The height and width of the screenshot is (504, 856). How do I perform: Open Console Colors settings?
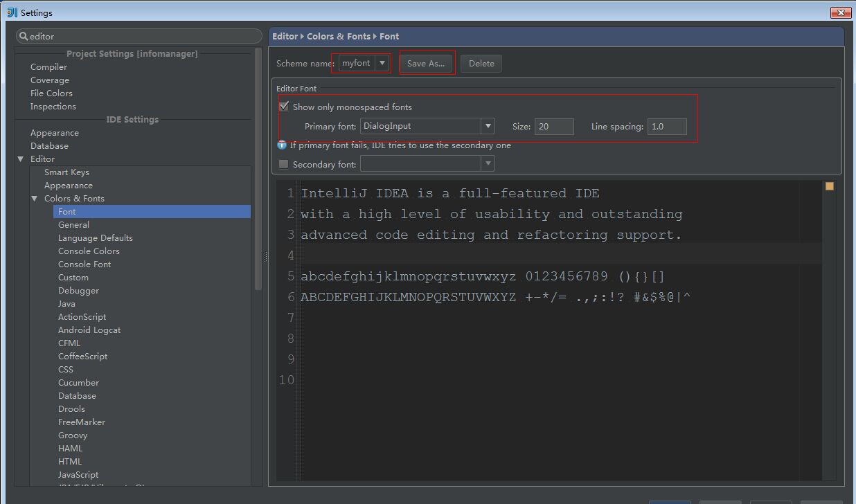coord(89,251)
